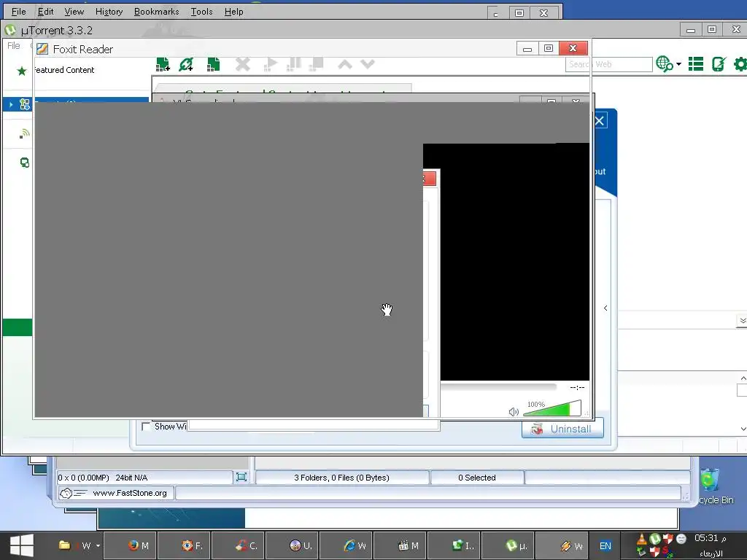
Task: Toggle the Show Wi... checkbox
Action: click(x=146, y=427)
